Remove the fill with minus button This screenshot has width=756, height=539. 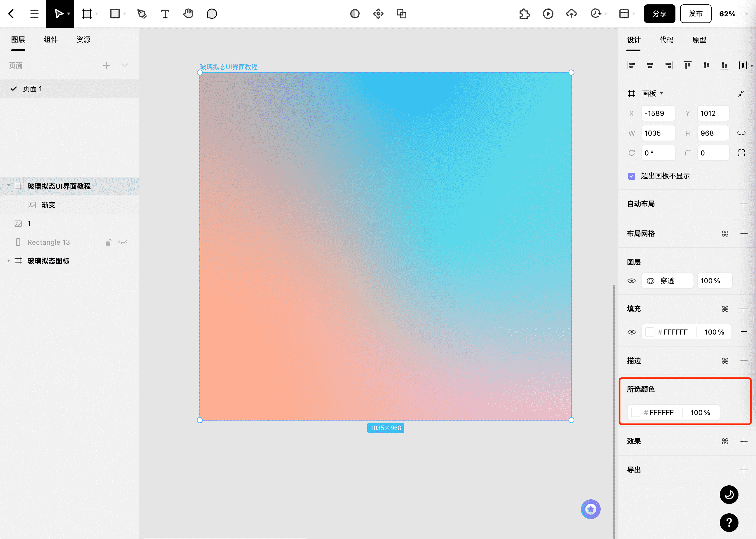744,332
